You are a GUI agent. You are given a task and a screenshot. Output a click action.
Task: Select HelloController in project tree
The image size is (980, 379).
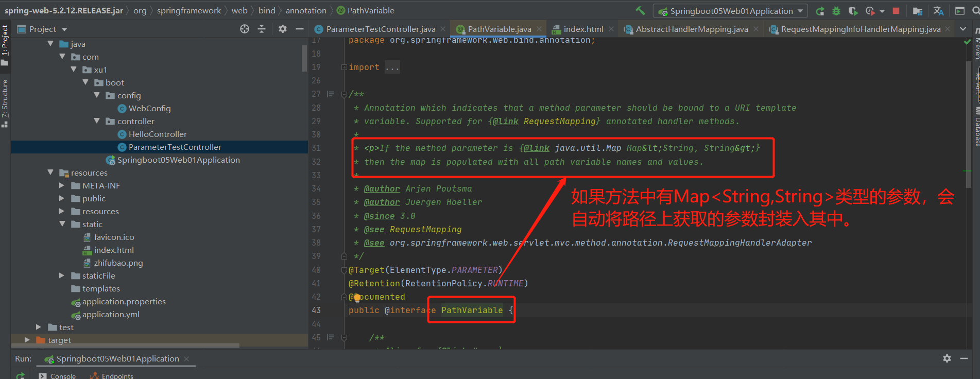pyautogui.click(x=158, y=134)
